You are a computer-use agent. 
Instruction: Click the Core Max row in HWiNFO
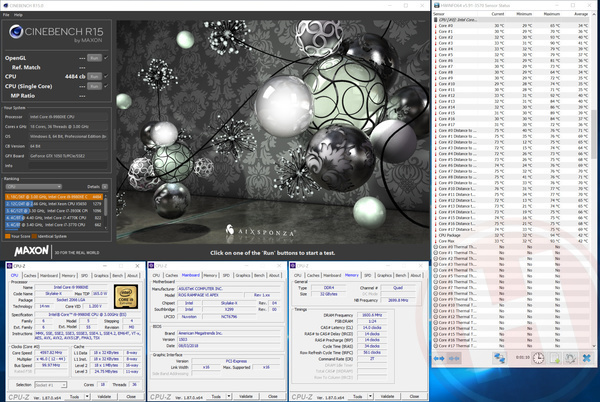tap(512, 241)
